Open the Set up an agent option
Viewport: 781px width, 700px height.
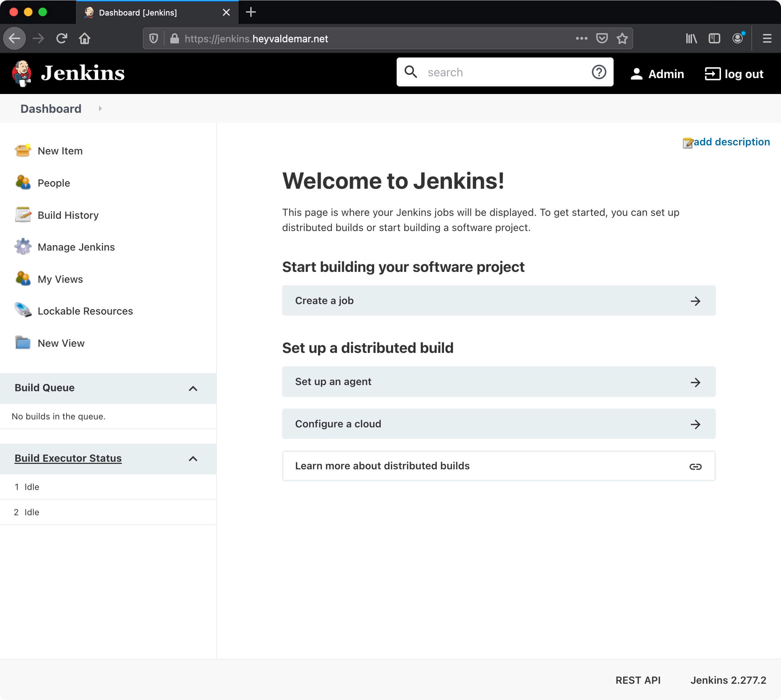click(499, 382)
